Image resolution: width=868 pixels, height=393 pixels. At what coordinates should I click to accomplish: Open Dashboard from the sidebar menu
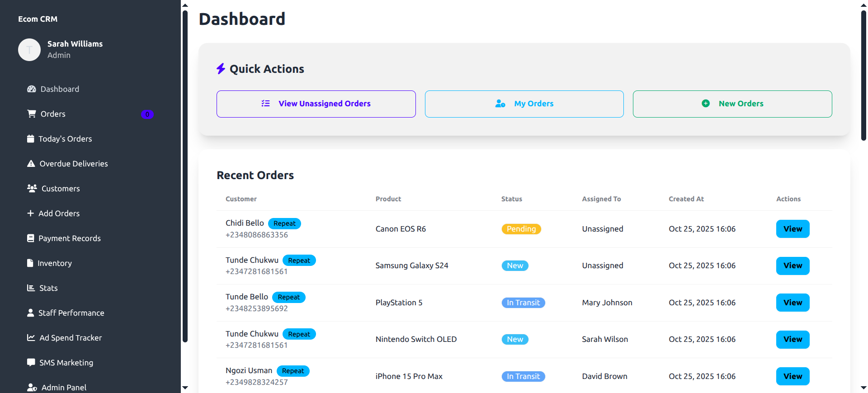90,89
